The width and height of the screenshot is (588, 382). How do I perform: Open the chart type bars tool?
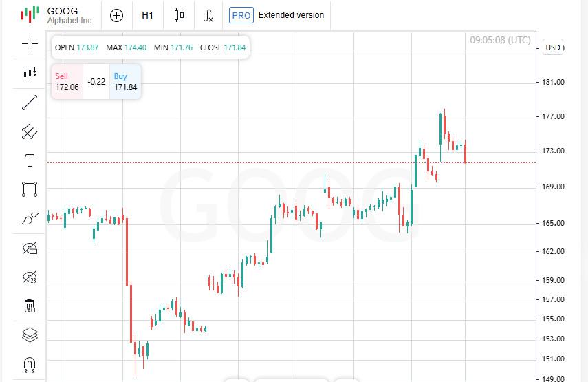(x=30, y=72)
